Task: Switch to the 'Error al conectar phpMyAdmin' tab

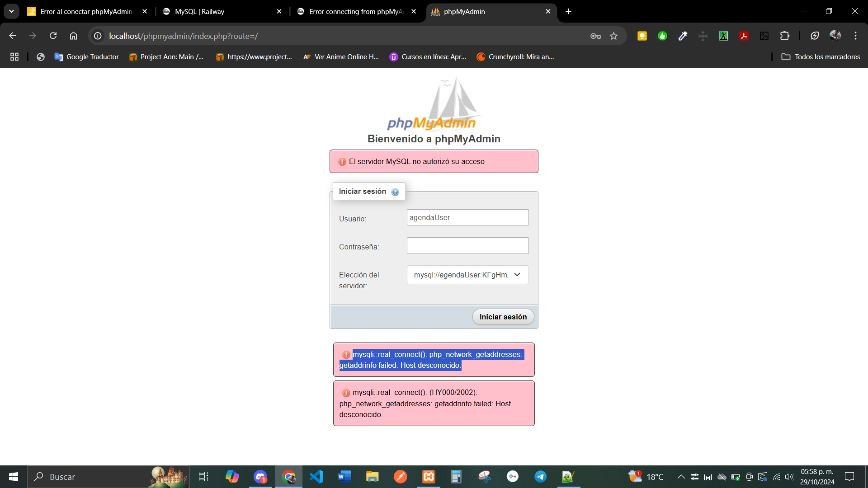Action: click(x=86, y=12)
